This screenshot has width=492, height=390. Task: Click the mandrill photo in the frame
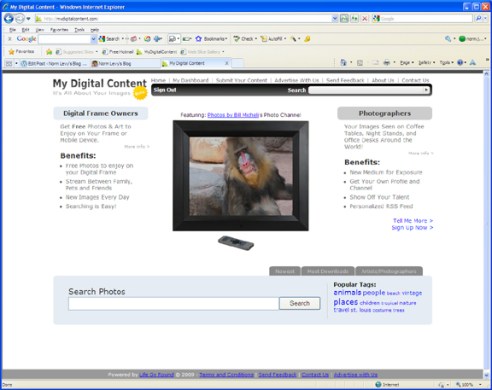click(241, 176)
